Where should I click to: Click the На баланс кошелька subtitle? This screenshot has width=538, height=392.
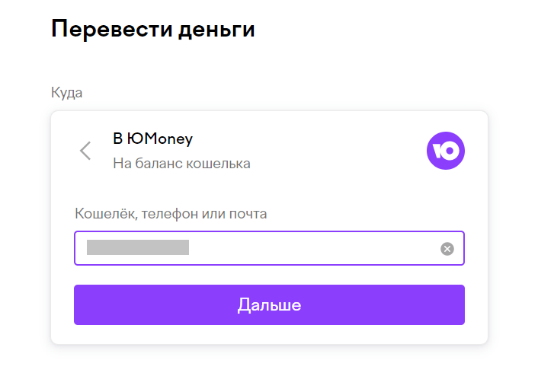[x=181, y=163]
